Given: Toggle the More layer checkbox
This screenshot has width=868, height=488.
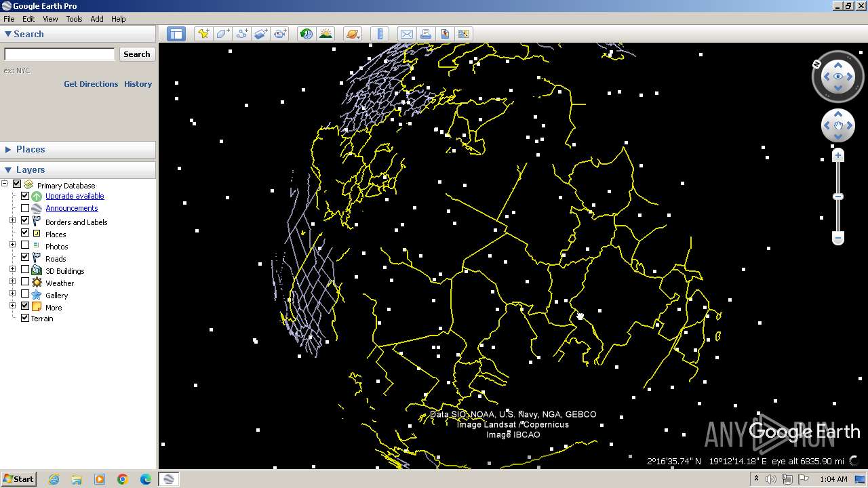Looking at the screenshot, I should click(x=25, y=306).
